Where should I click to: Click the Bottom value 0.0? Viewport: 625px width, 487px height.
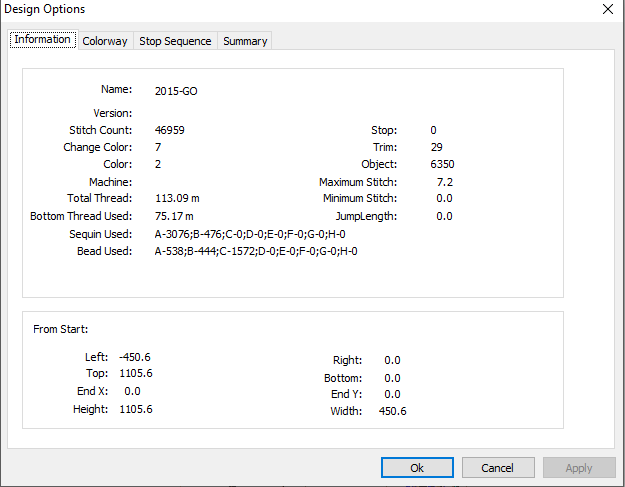pos(392,378)
